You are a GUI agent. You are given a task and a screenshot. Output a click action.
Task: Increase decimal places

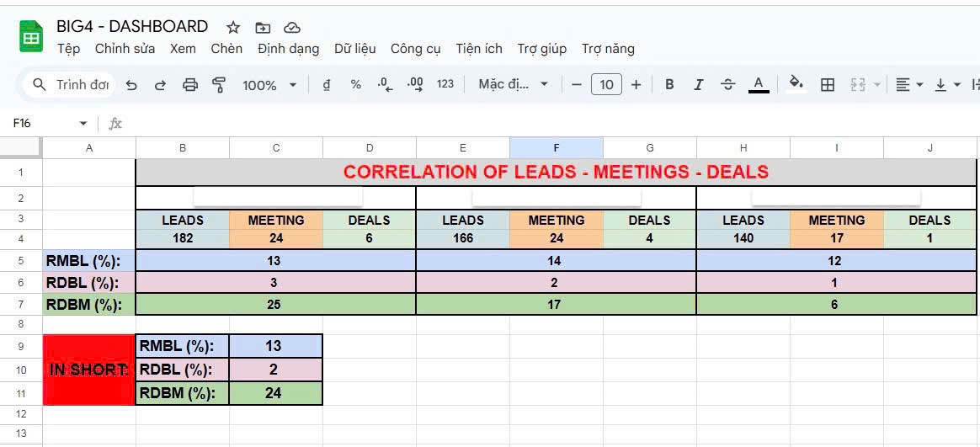click(415, 85)
